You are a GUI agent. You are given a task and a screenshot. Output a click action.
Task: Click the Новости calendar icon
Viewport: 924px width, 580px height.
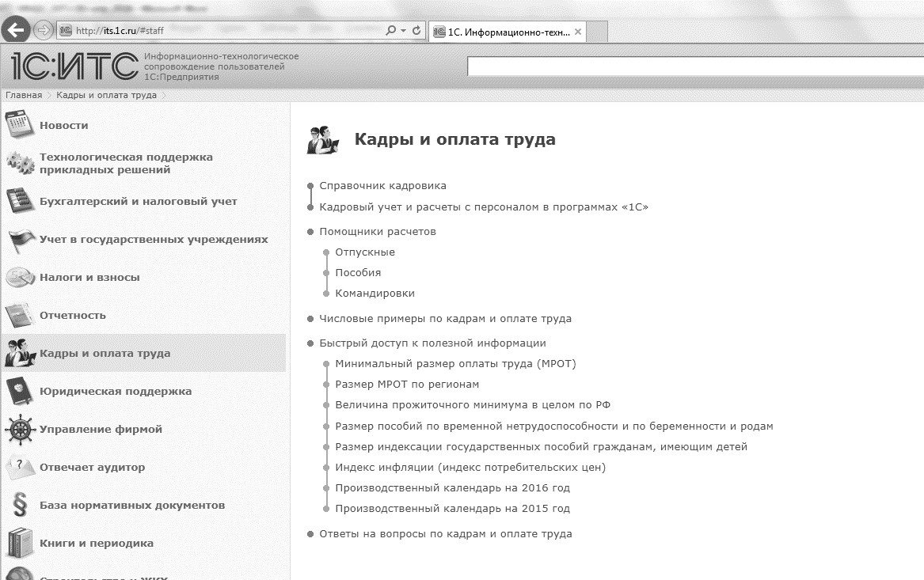20,124
